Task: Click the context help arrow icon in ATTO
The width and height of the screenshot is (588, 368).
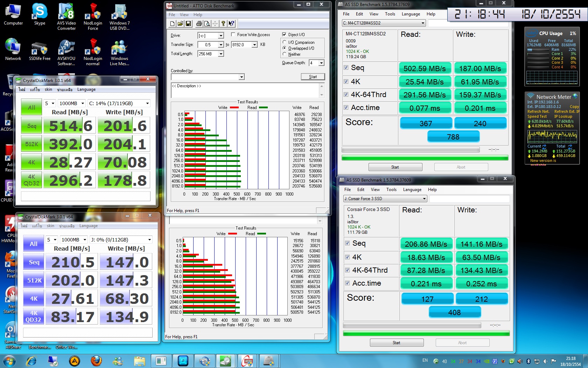Action: tap(231, 24)
